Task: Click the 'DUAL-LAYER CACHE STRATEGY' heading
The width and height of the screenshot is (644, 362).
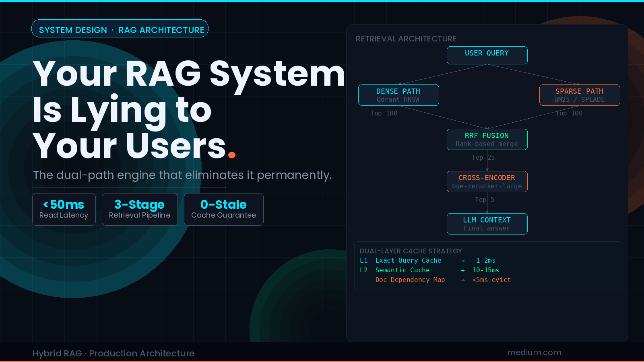Action: 411,251
